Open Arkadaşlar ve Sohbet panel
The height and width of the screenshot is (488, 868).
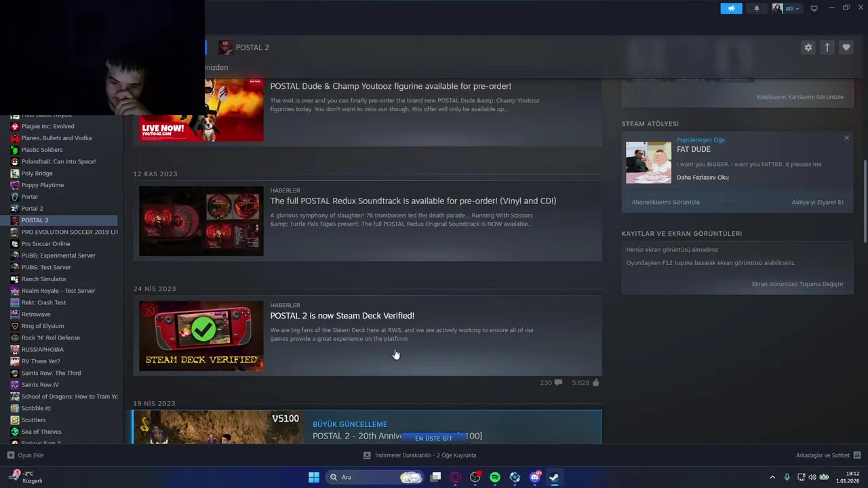(x=828, y=455)
